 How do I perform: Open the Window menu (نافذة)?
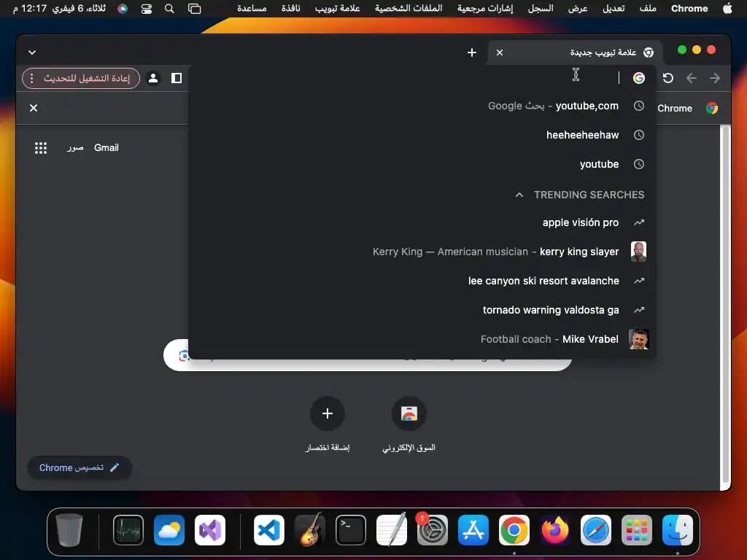(290, 9)
